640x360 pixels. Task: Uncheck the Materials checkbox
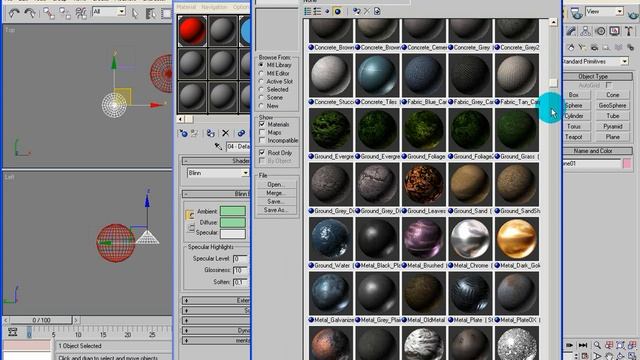[262, 124]
